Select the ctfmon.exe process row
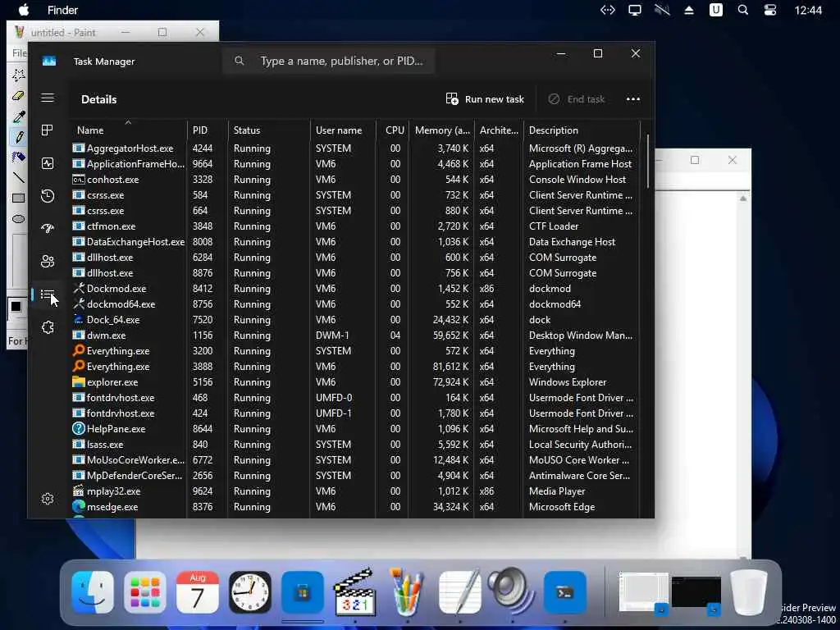This screenshot has width=840, height=630. pyautogui.click(x=355, y=226)
